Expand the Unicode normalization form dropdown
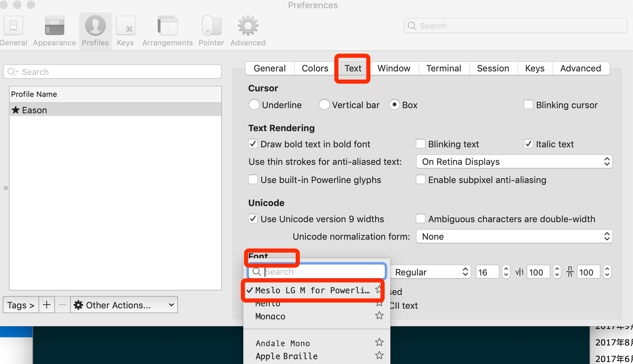The height and width of the screenshot is (364, 633). [514, 237]
